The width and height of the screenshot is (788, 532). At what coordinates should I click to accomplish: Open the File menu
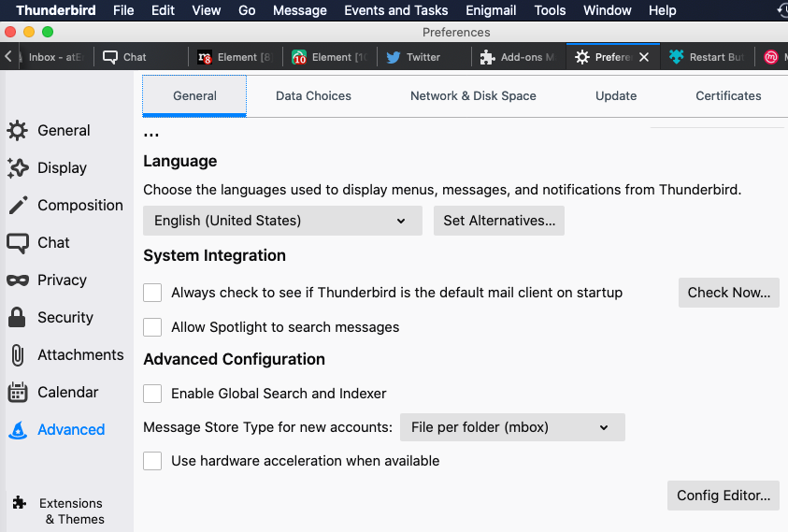click(x=123, y=10)
